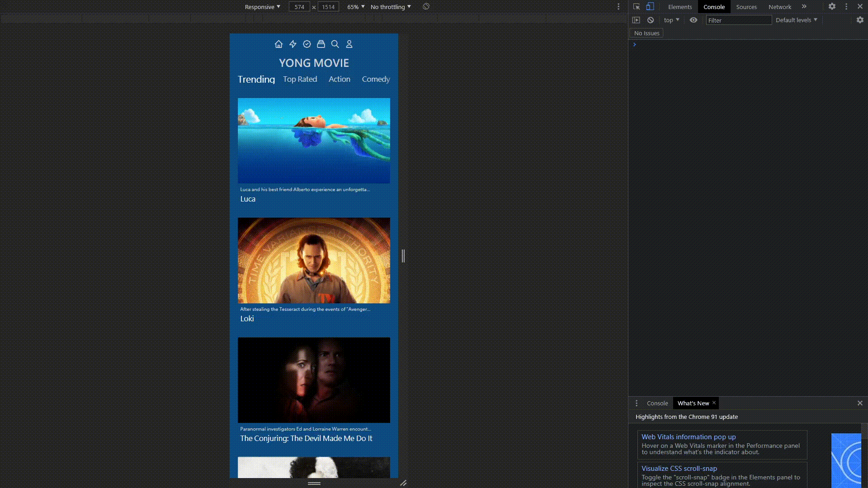Clear console with the ban icon
This screenshot has width=868, height=488.
point(651,20)
